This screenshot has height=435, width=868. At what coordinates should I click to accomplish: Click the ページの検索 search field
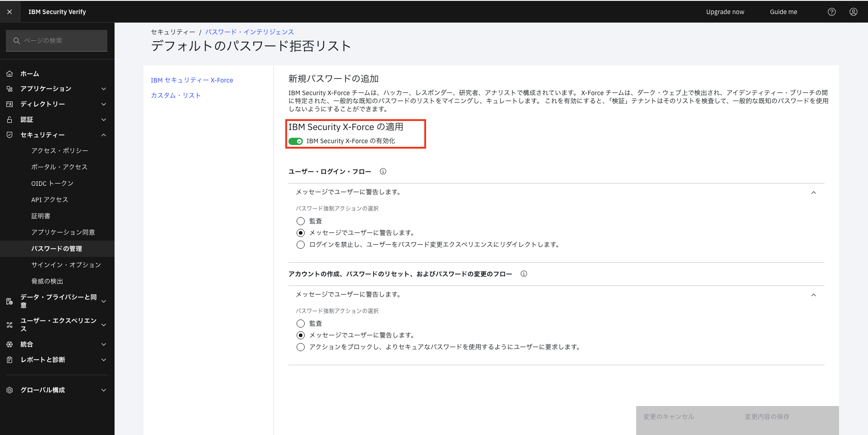tap(57, 41)
